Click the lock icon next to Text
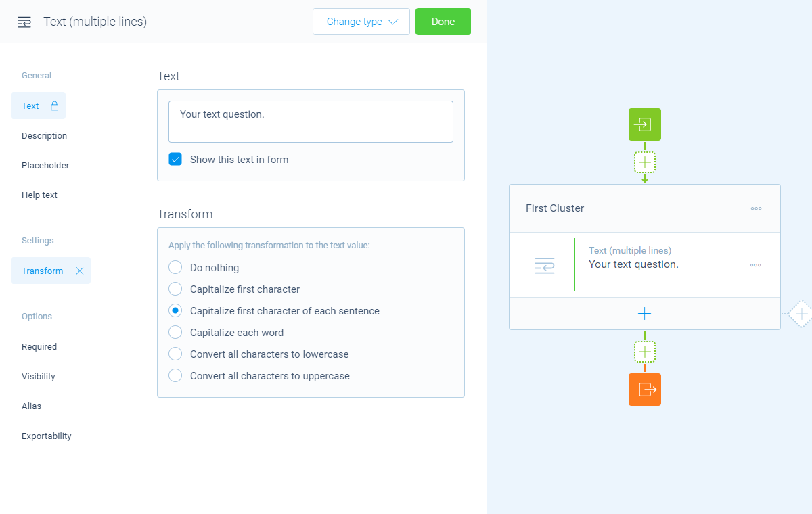812x514 pixels. coord(55,106)
